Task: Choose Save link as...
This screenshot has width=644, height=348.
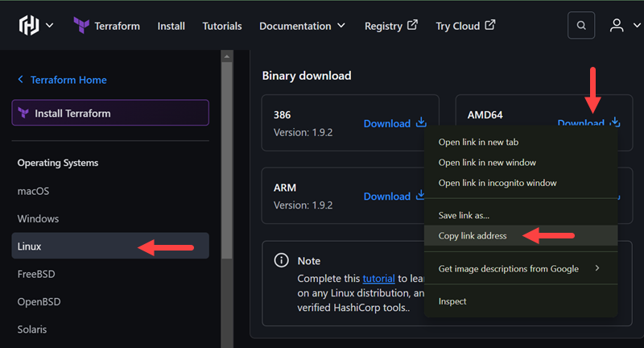Action: click(521, 215)
